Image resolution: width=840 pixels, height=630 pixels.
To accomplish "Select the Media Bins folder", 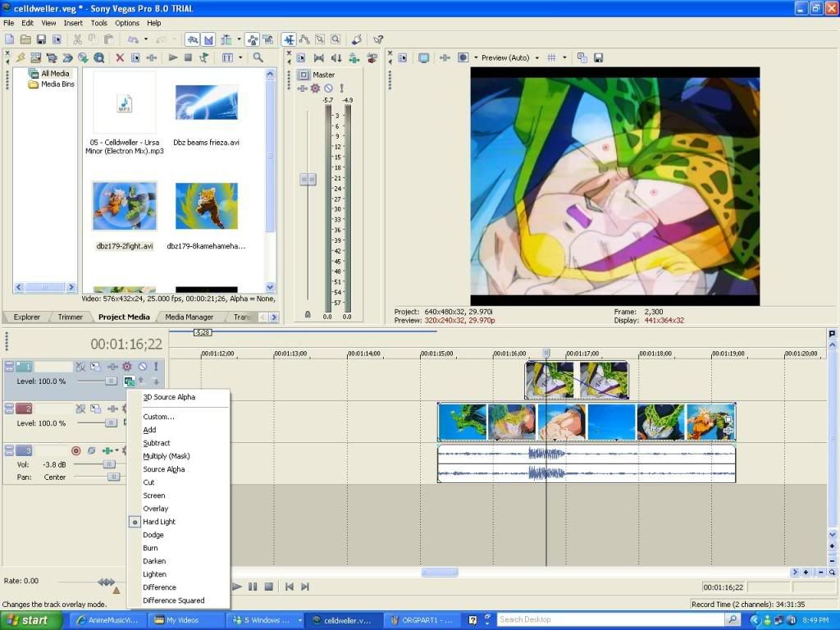I will (52, 84).
